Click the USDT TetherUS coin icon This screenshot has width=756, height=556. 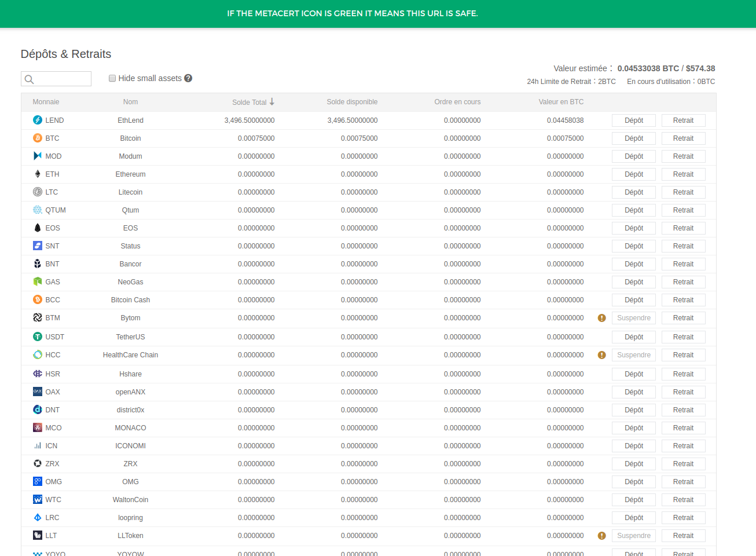point(38,336)
